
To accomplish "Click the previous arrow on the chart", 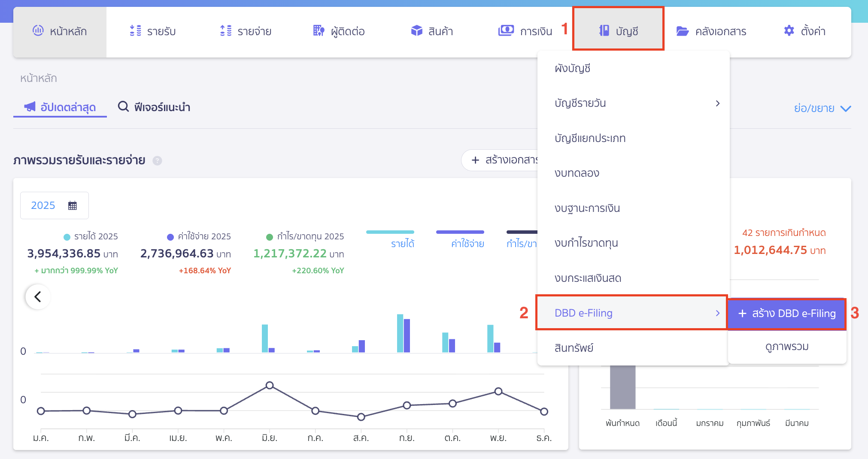I will [x=38, y=297].
